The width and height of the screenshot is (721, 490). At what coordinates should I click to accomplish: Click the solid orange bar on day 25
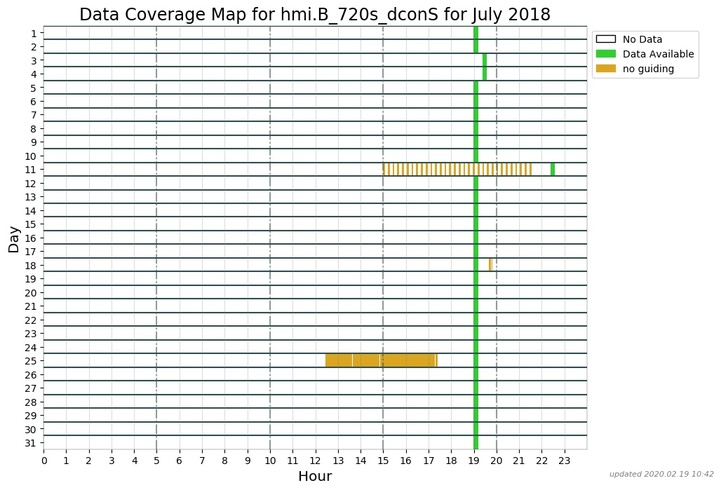(381, 360)
